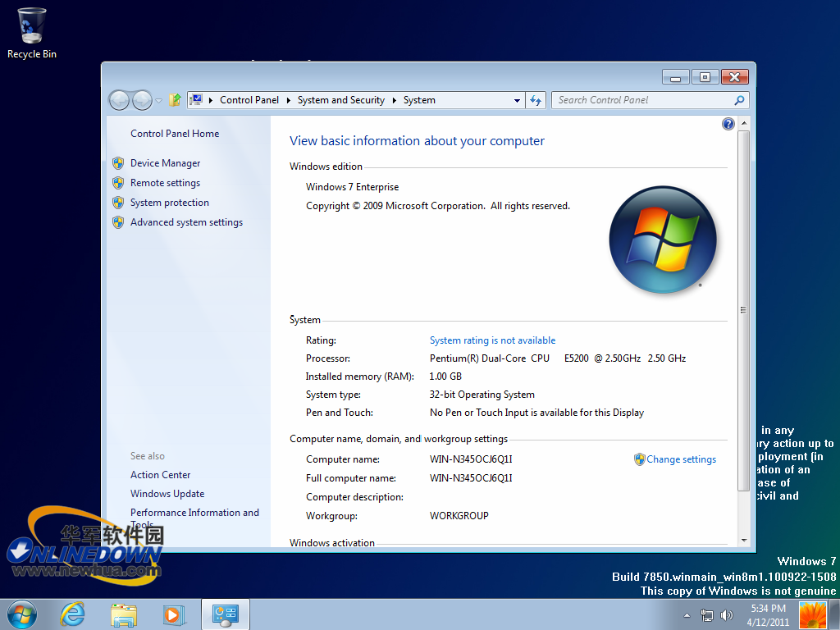Screen dimensions: 840x630
Task: Open the Recycle Bin desktop icon
Action: (x=32, y=33)
